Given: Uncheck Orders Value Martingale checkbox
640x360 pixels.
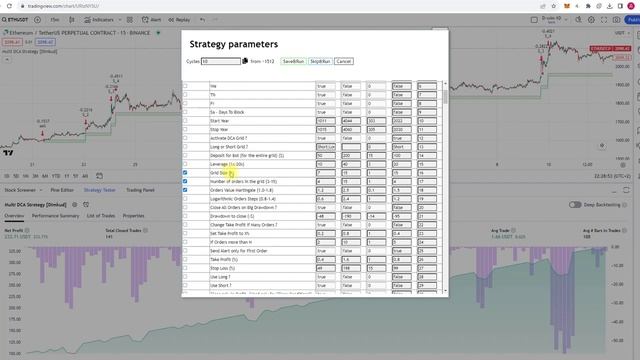Looking at the screenshot, I should click(185, 190).
